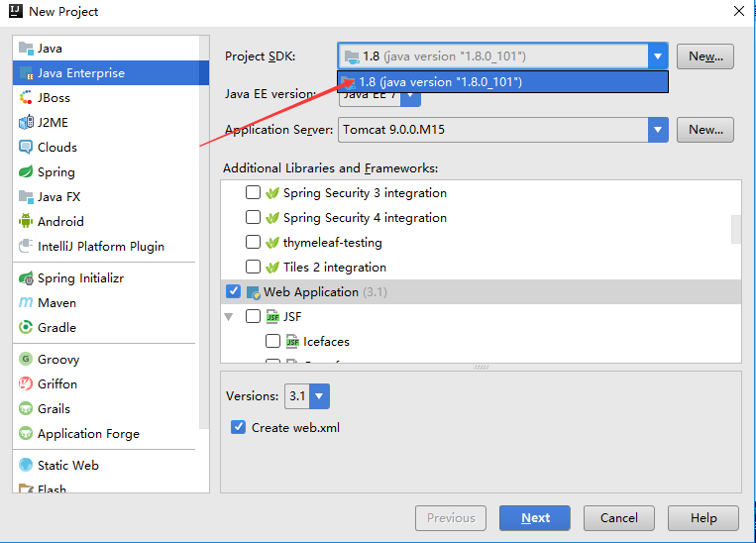Toggle the Create web.xml checkbox
Image resolution: width=756 pixels, height=543 pixels.
pyautogui.click(x=238, y=427)
